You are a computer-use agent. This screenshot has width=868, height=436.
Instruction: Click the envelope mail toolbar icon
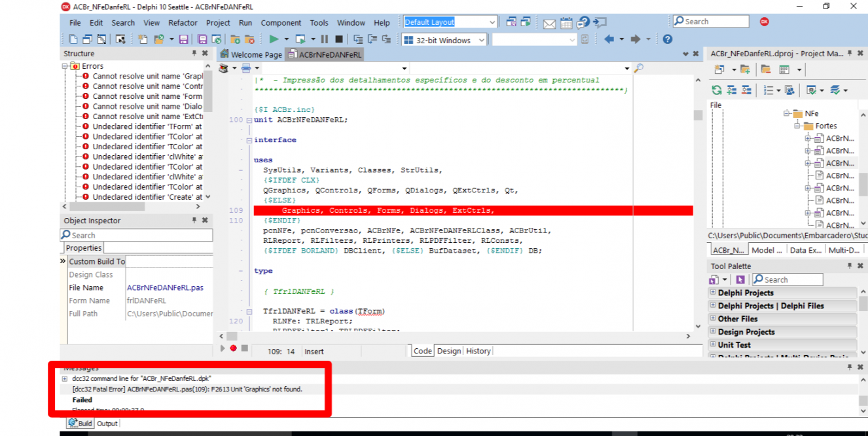[549, 23]
